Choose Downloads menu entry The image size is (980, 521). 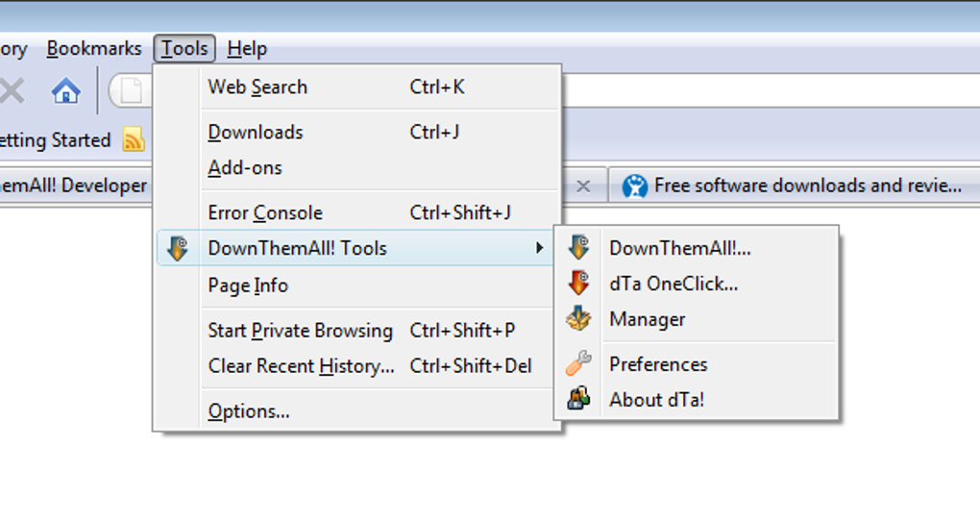[256, 133]
